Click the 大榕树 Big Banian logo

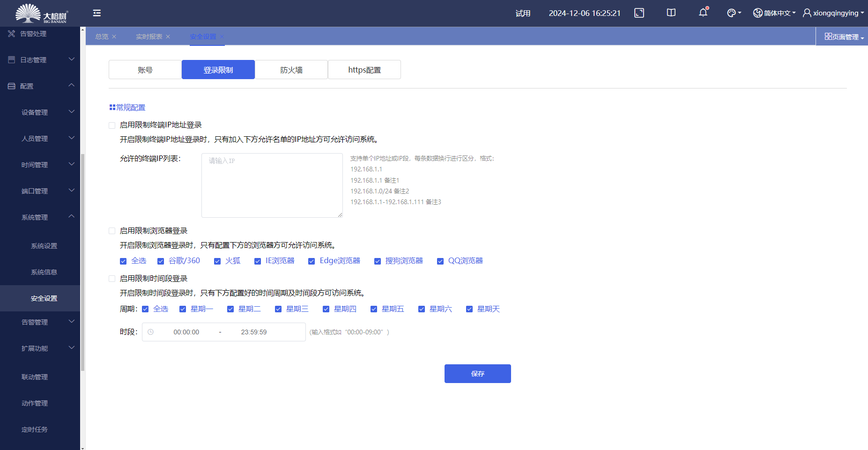[41, 13]
